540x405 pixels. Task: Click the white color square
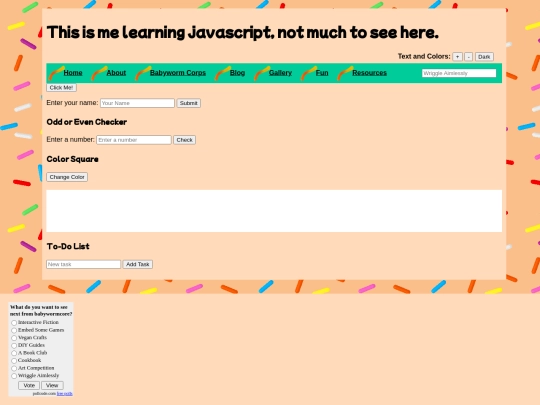[274, 211]
